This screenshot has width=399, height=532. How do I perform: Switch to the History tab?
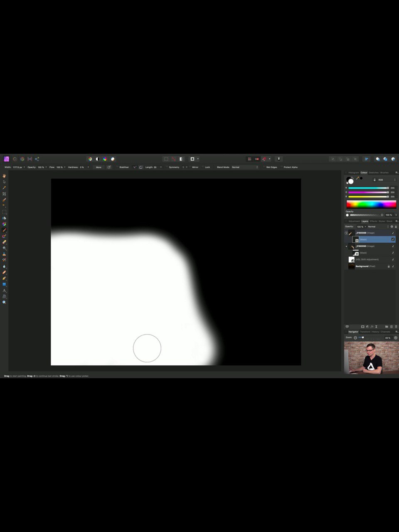(x=375, y=332)
